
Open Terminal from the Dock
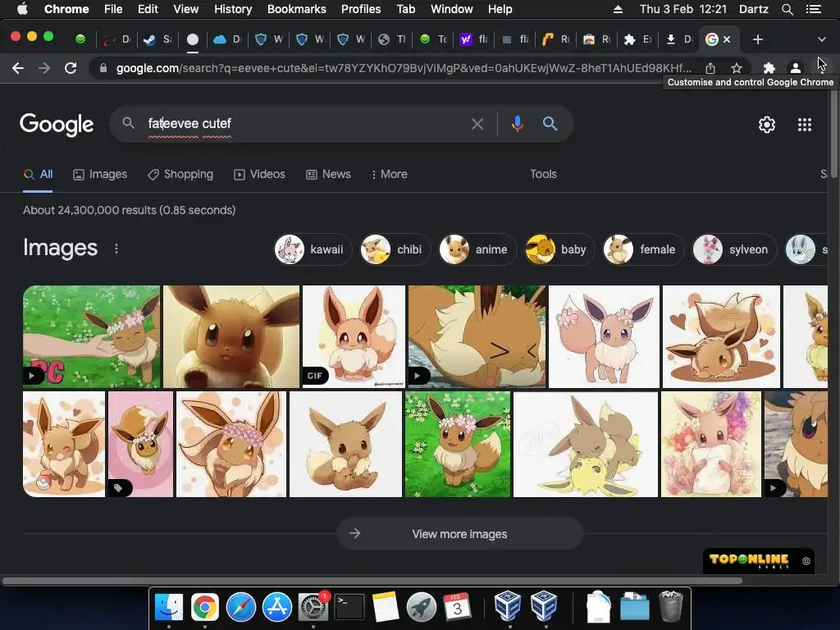pos(349,607)
